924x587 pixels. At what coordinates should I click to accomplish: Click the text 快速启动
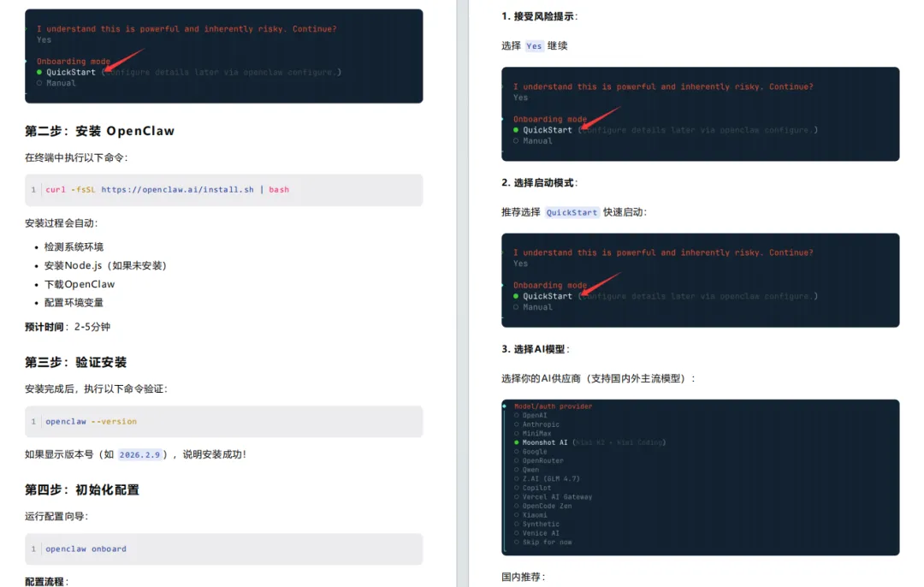pyautogui.click(x=623, y=212)
